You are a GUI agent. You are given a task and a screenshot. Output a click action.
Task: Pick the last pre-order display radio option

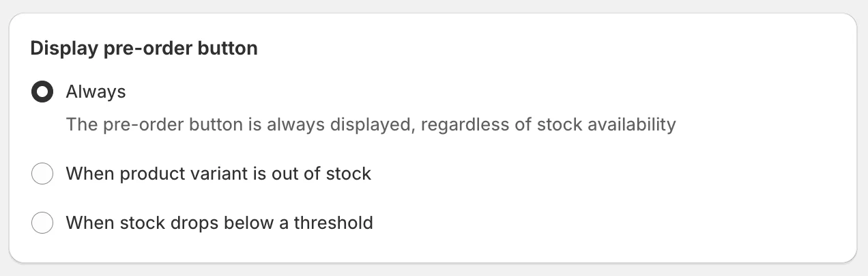tap(42, 223)
